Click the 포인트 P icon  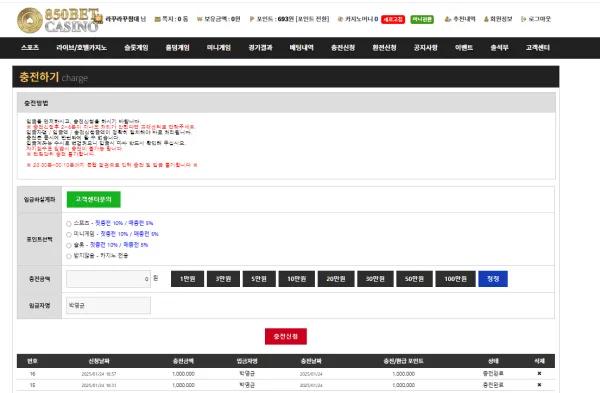pyautogui.click(x=251, y=19)
